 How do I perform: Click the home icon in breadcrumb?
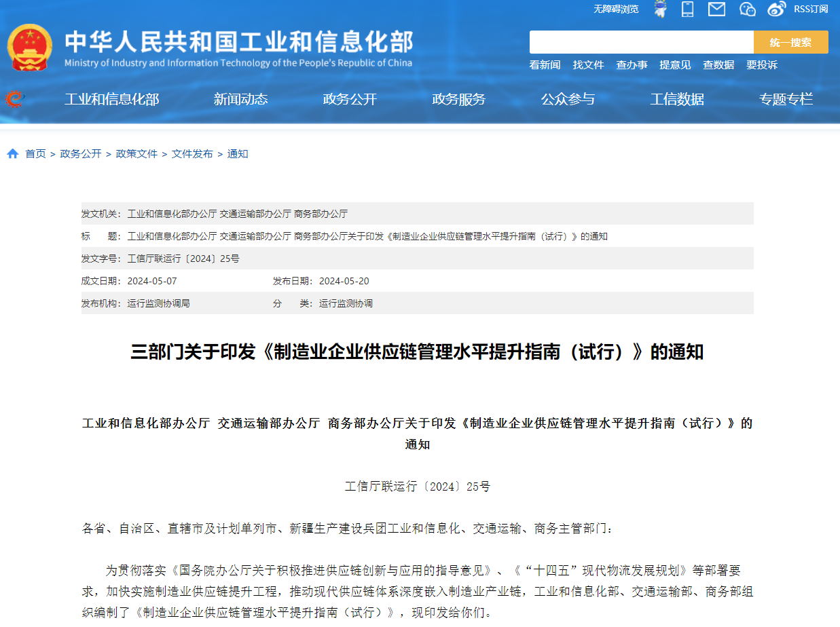coord(13,154)
